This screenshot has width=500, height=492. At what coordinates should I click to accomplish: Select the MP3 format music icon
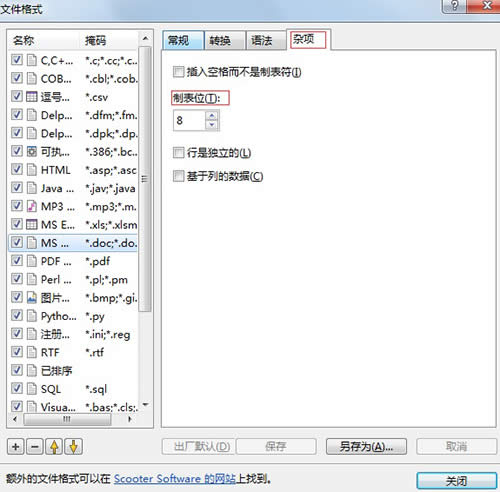coord(32,206)
